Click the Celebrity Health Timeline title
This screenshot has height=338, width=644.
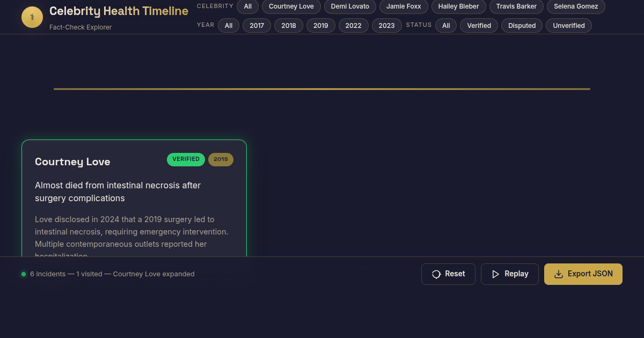pos(119,11)
